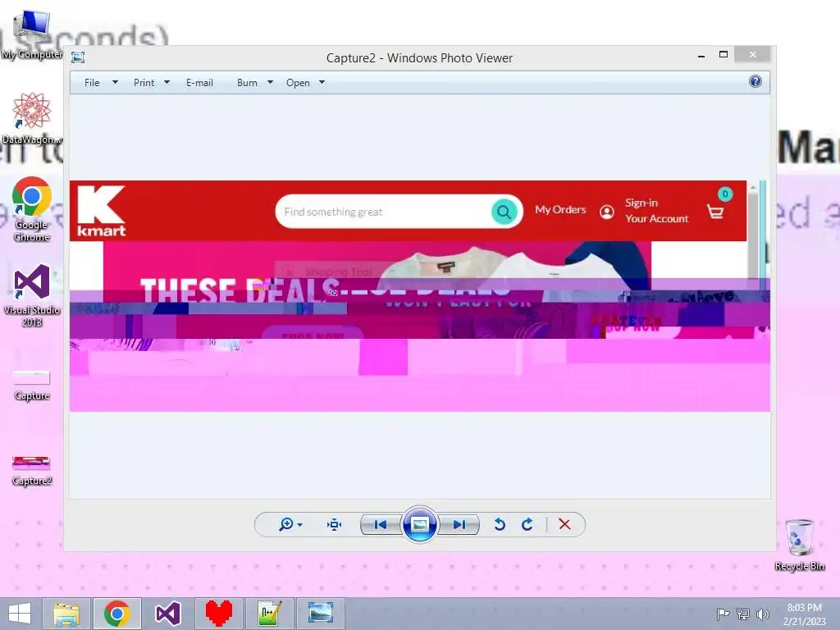The height and width of the screenshot is (630, 840).
Task: Select the Visual Studio 2013 desktop shortcut
Action: pyautogui.click(x=32, y=295)
